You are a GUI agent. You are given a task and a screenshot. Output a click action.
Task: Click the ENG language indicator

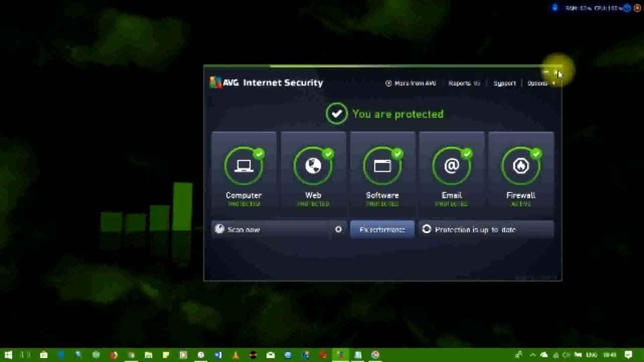tap(593, 355)
